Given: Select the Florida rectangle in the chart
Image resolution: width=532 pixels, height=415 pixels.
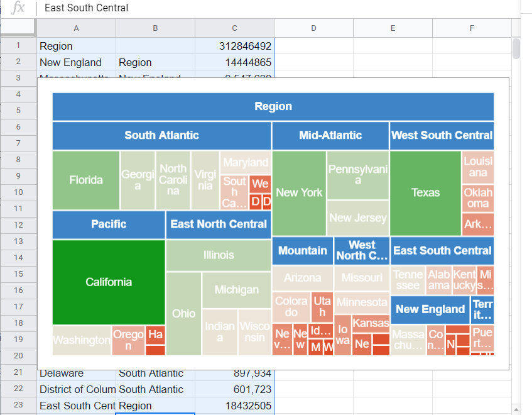Looking at the screenshot, I should (85, 180).
